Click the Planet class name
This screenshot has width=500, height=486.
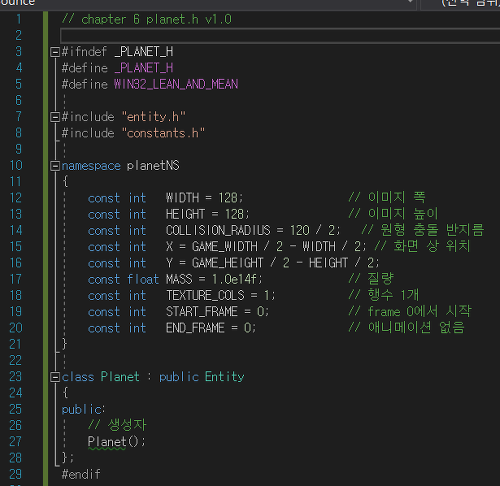120,377
